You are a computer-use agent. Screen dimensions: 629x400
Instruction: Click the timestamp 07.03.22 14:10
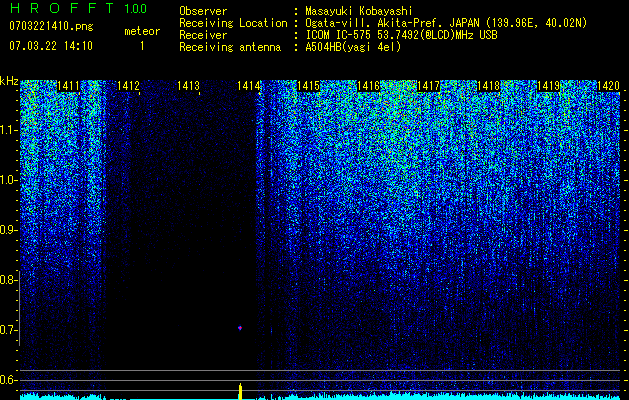[x=51, y=46]
